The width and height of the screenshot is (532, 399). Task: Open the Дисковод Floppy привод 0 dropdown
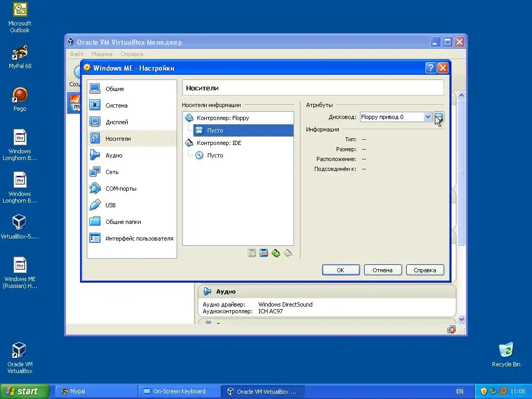395,117
